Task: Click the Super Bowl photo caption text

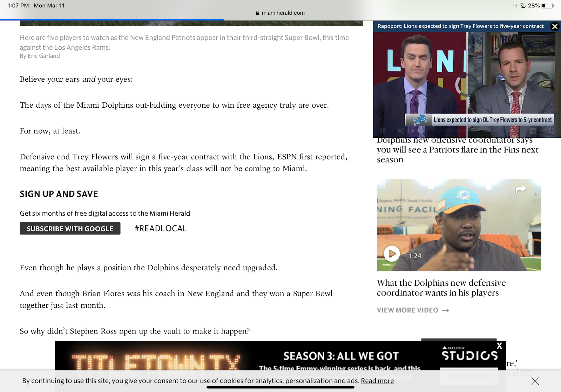Action: click(x=184, y=42)
